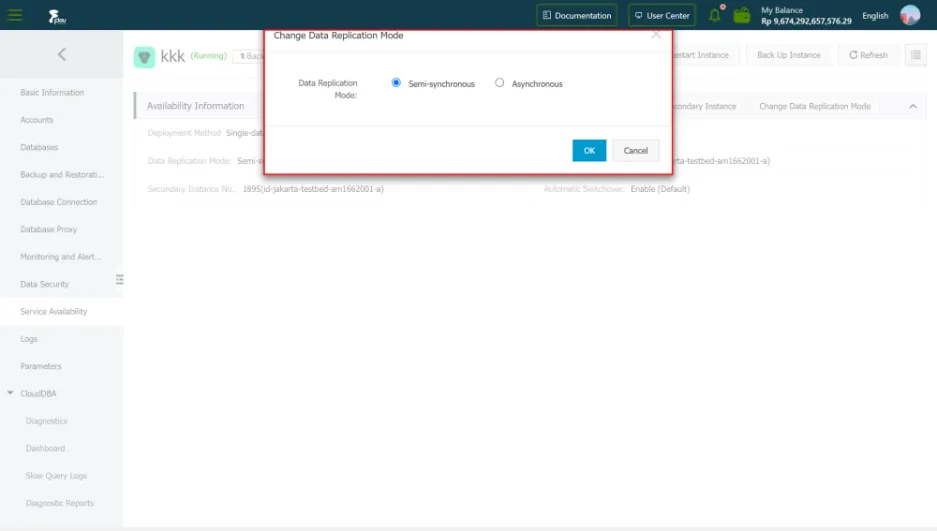
Task: Click the back arrow in sidebar
Action: click(x=61, y=55)
